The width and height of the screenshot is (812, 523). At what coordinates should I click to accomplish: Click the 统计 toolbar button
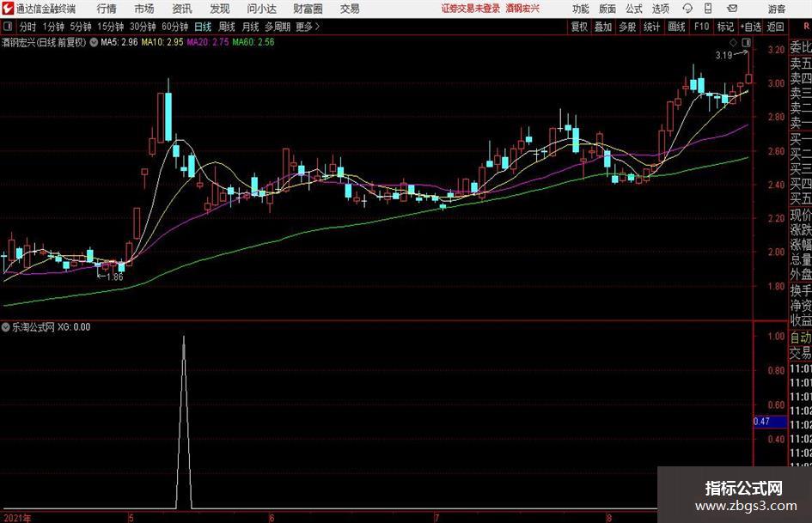point(651,27)
